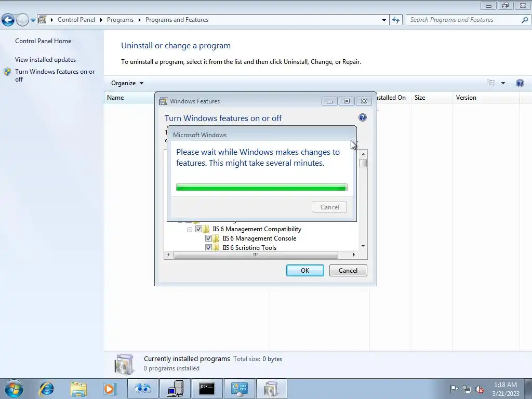The height and width of the screenshot is (399, 532).
Task: Click the horizontal scrollbar left arrow
Action: (169, 255)
